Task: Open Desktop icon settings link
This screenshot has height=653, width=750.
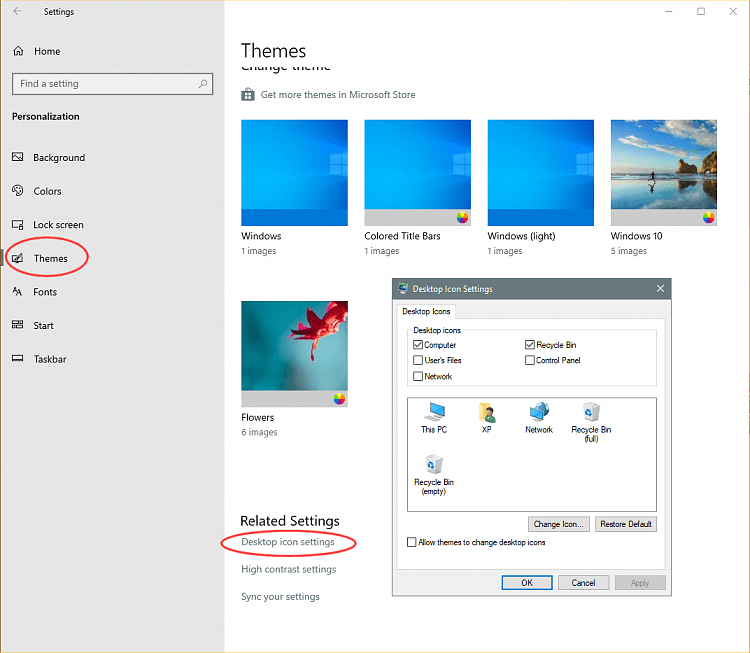Action: pos(288,542)
